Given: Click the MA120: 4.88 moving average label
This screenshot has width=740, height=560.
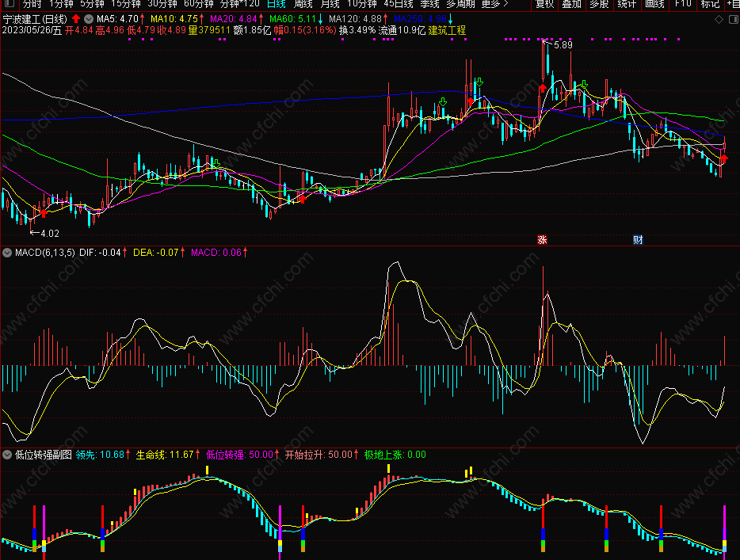Looking at the screenshot, I should click(356, 19).
